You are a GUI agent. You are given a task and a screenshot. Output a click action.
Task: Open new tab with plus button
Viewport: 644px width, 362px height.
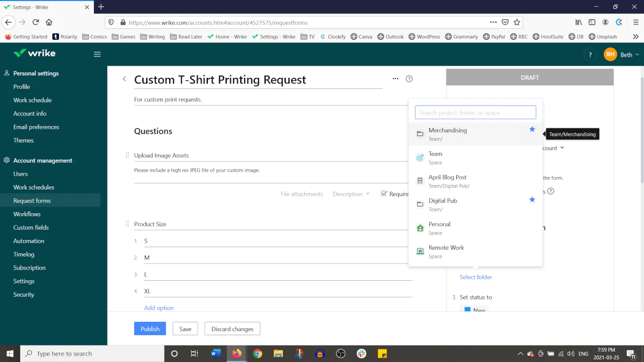[101, 7]
